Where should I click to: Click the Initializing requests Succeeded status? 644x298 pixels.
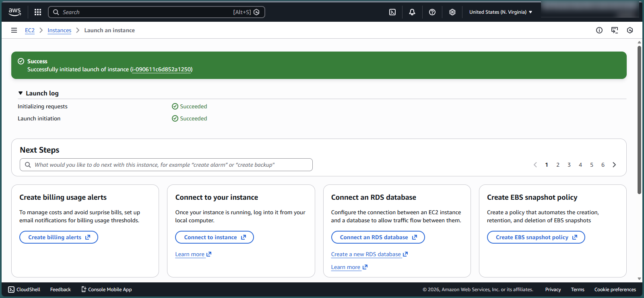190,106
